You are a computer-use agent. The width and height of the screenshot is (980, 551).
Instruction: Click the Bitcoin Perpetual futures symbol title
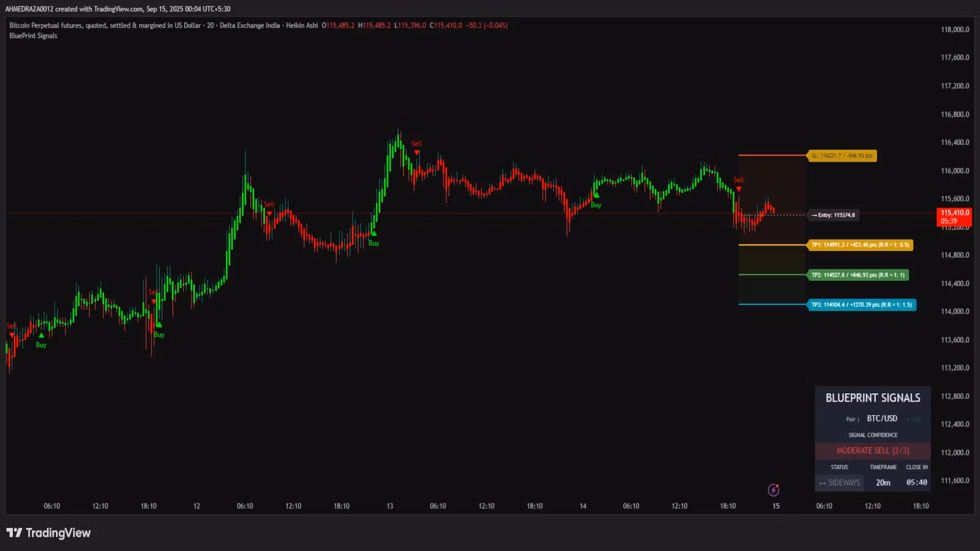tap(105, 25)
